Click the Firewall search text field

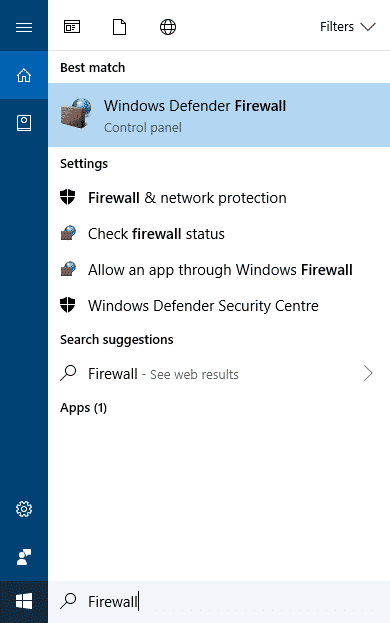(x=219, y=602)
